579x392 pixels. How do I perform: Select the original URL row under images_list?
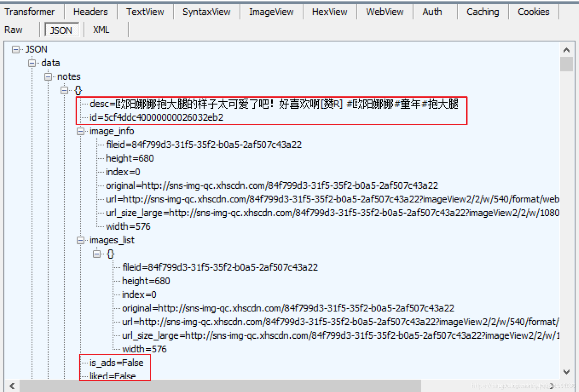tap(288, 308)
